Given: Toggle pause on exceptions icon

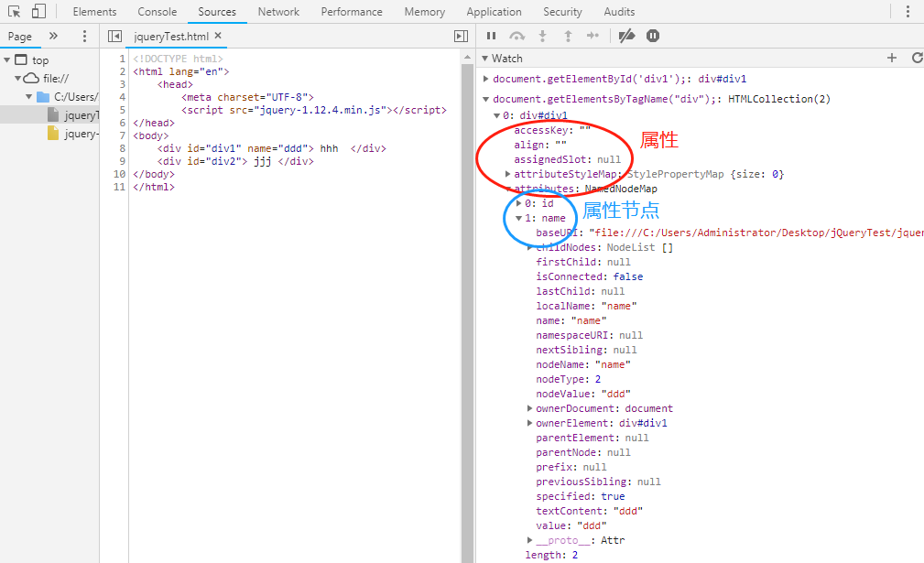Looking at the screenshot, I should pos(653,36).
